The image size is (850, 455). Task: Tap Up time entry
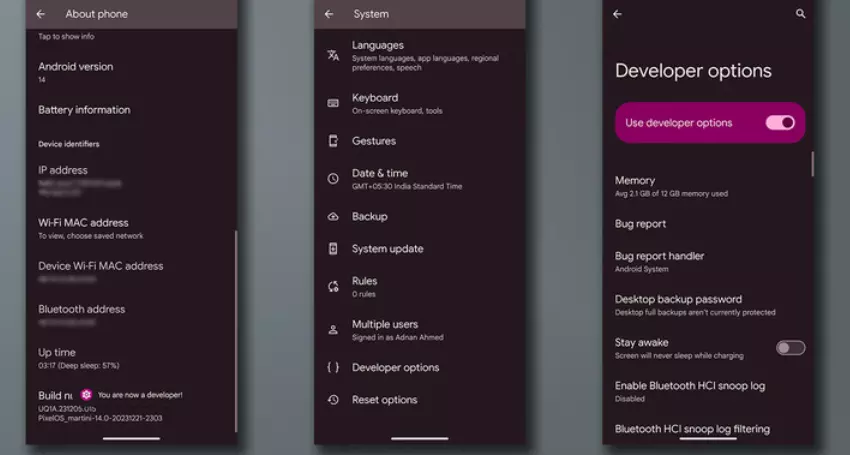pos(131,358)
